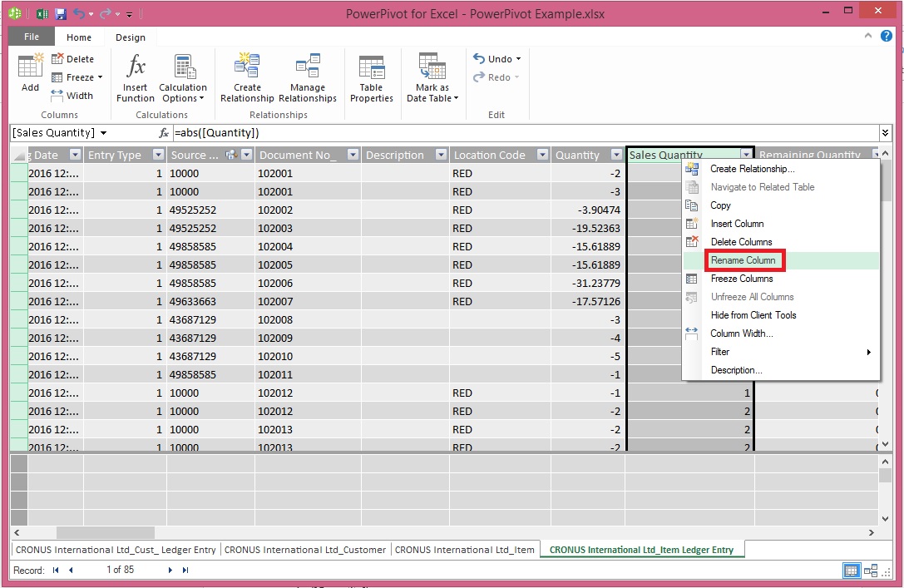Screen dimensions: 904x588
Task: Click the Freeze icon in Columns group
Action: (73, 77)
